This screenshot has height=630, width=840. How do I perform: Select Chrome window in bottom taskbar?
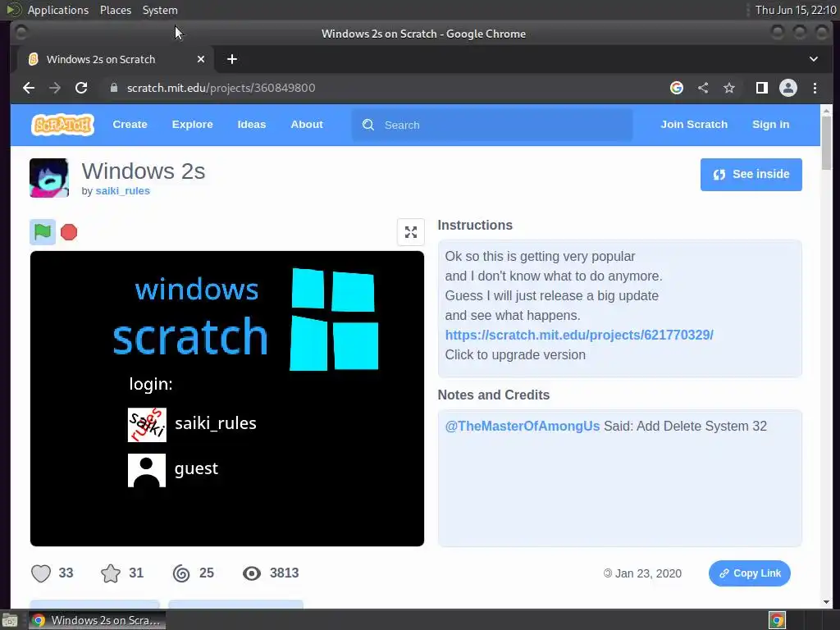tap(97, 620)
